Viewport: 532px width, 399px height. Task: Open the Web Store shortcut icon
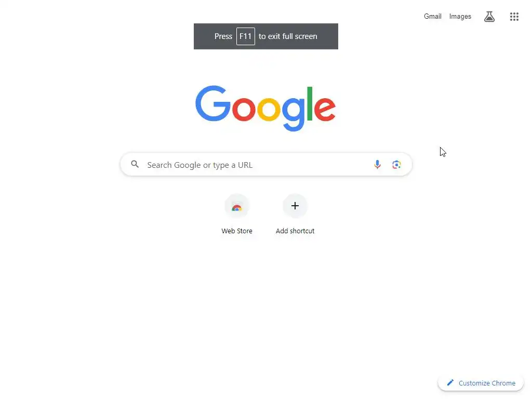pos(236,206)
